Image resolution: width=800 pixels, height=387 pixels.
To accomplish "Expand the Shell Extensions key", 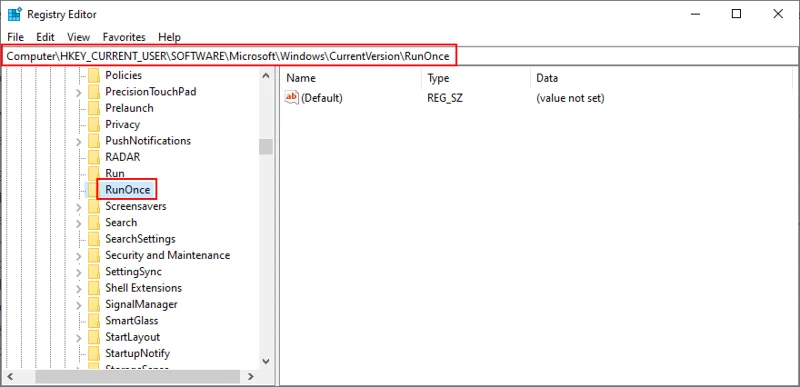I will (79, 289).
